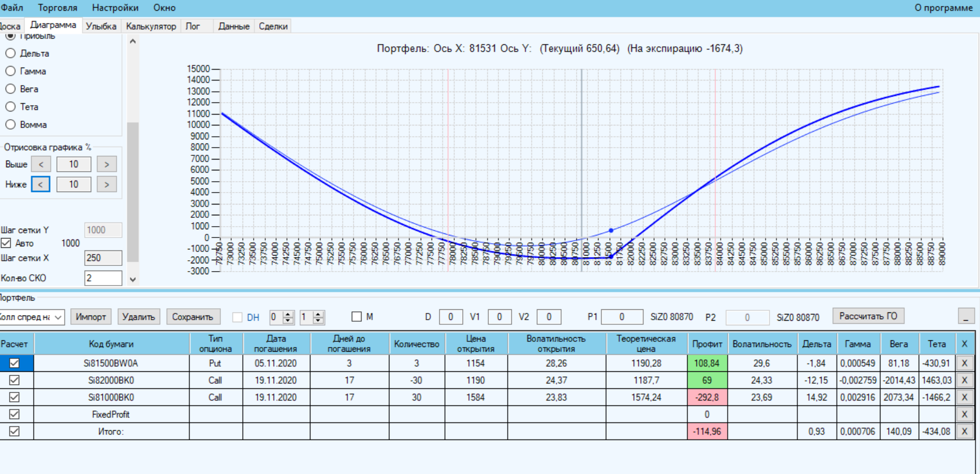Click the Рассчитать ГО button
Screen dimensions: 980x474
point(868,316)
